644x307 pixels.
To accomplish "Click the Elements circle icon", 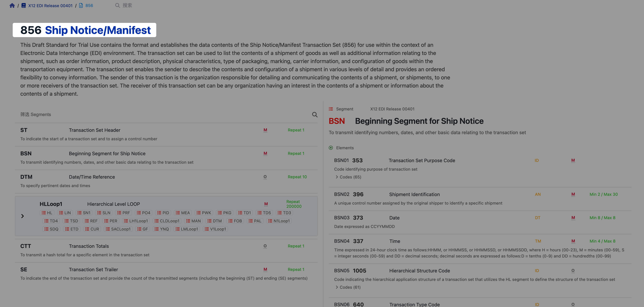I will coord(331,148).
